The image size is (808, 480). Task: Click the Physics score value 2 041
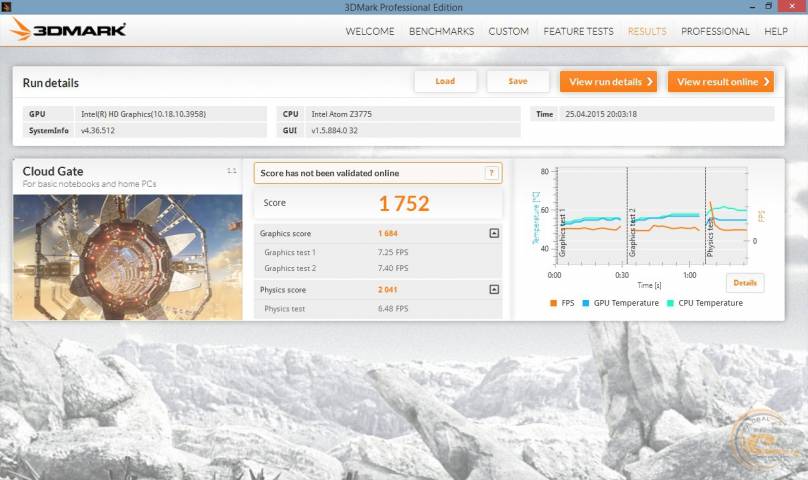[x=388, y=290]
